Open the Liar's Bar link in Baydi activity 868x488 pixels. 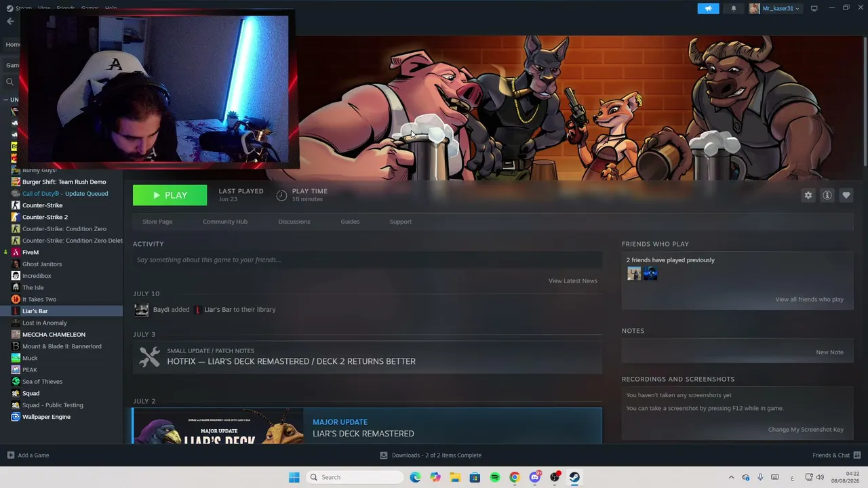(218, 310)
